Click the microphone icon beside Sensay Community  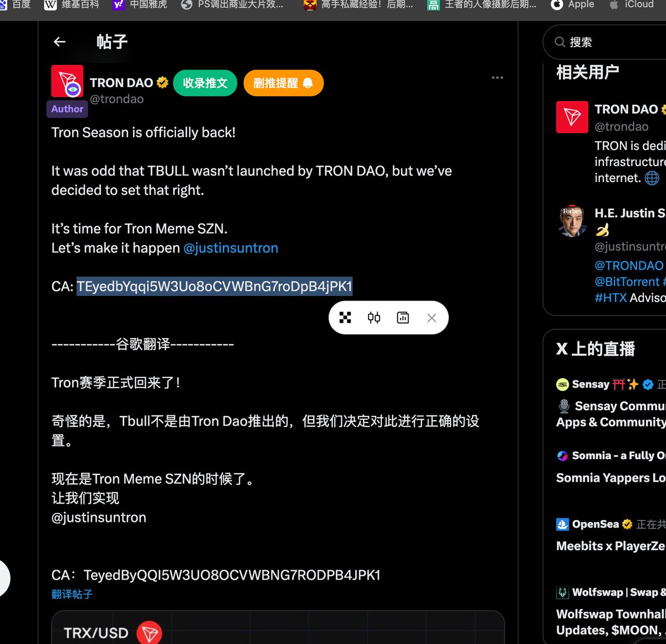click(564, 406)
